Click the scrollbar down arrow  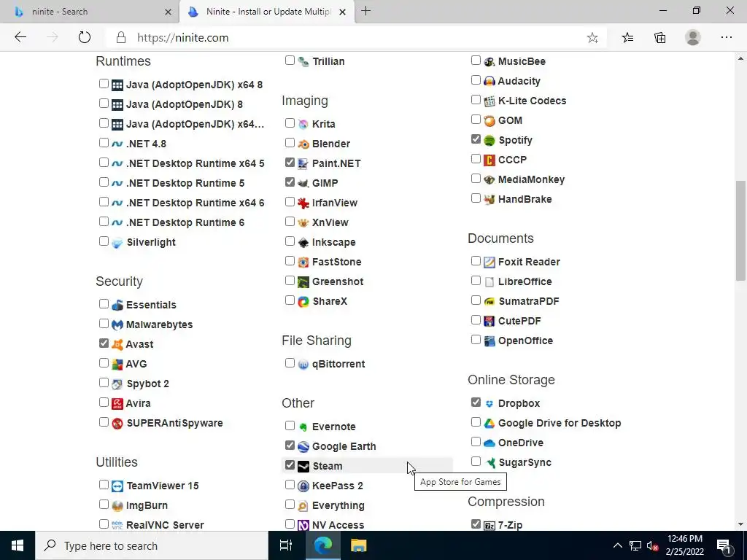(x=740, y=524)
